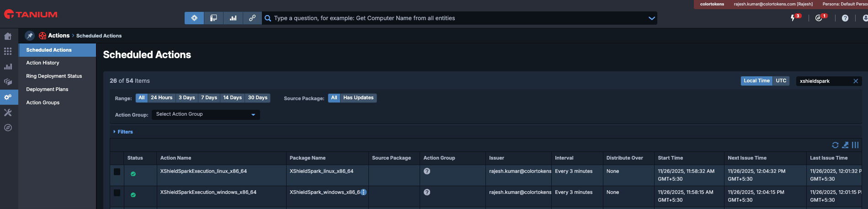Switch time display to Local Time
The height and width of the screenshot is (209, 868).
756,80
